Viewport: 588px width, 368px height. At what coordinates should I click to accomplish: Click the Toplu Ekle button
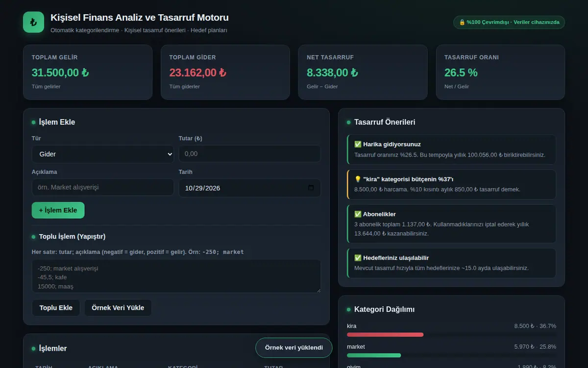point(56,308)
